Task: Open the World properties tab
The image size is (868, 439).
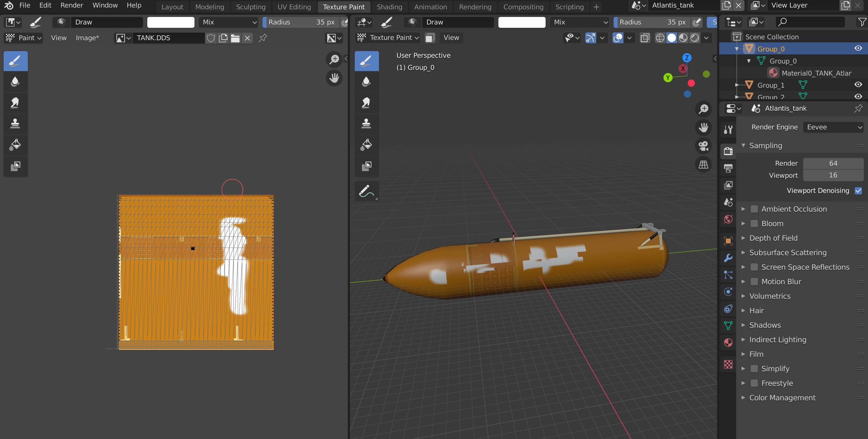Action: [x=728, y=219]
